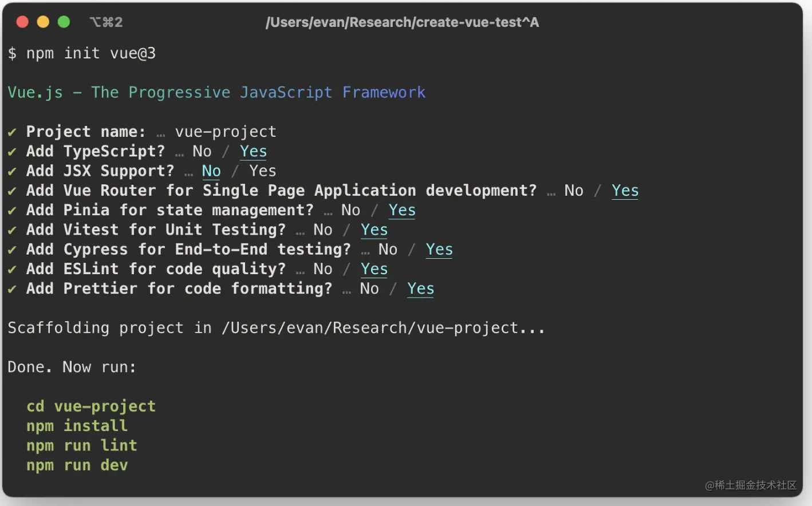Image resolution: width=812 pixels, height=506 pixels.
Task: Click the checkmark beside Add Vitest
Action: click(12, 230)
